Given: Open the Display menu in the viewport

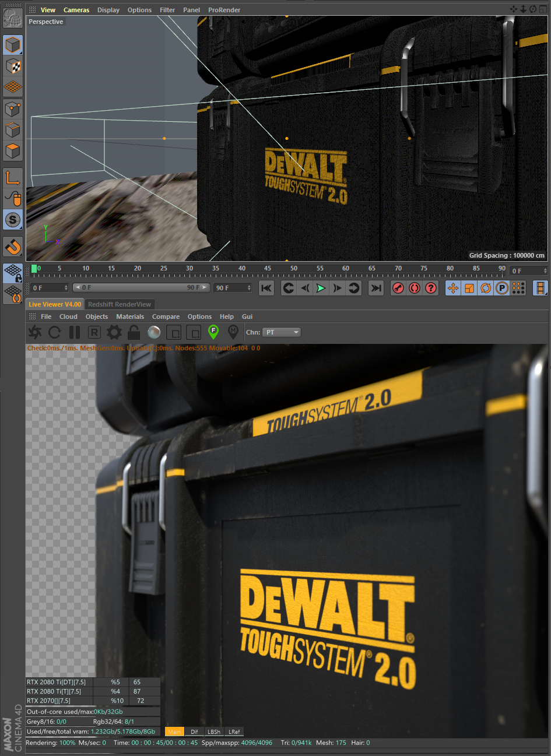Looking at the screenshot, I should pyautogui.click(x=108, y=10).
